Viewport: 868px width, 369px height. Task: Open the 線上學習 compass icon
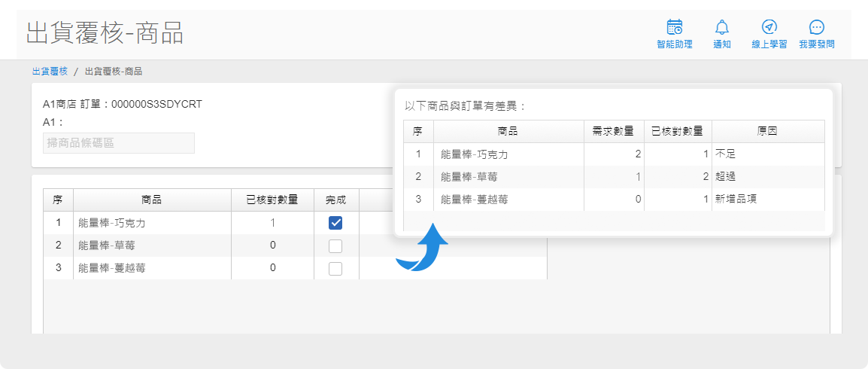pos(769,27)
